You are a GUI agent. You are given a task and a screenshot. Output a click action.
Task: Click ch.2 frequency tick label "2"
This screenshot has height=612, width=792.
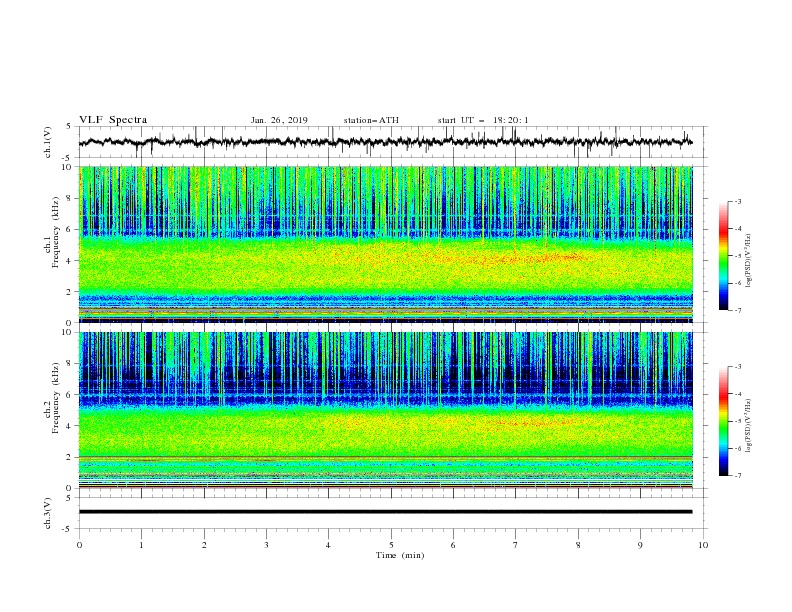pyautogui.click(x=70, y=457)
